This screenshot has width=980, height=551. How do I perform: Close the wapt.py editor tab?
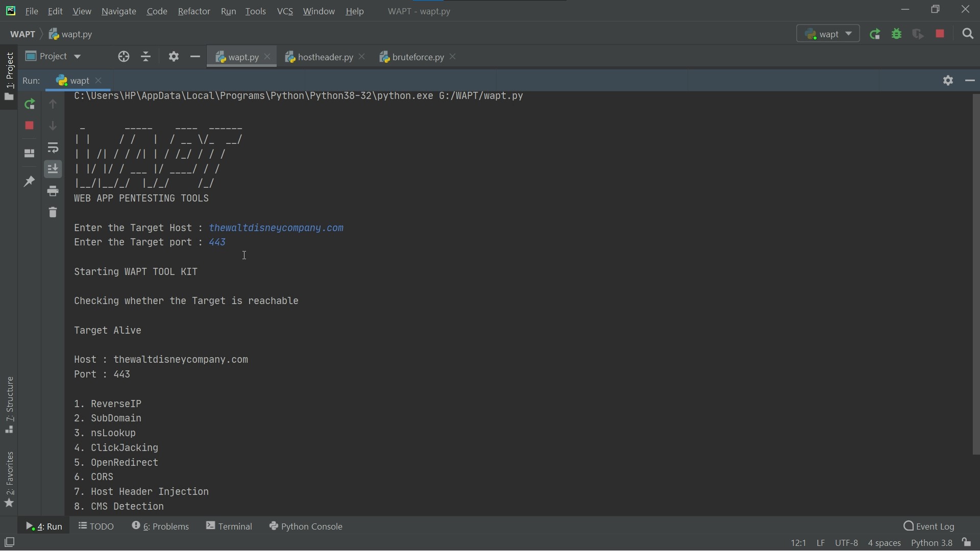268,57
